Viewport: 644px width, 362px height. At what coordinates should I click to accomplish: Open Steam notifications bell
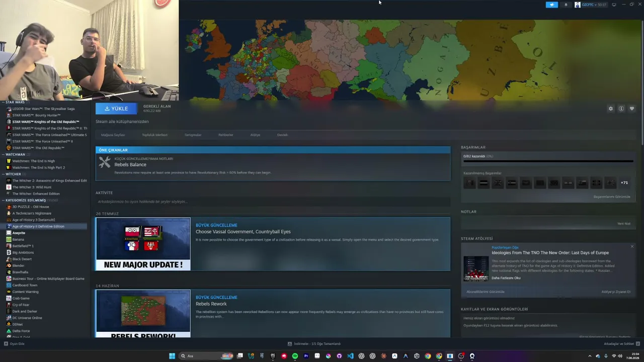566,5
